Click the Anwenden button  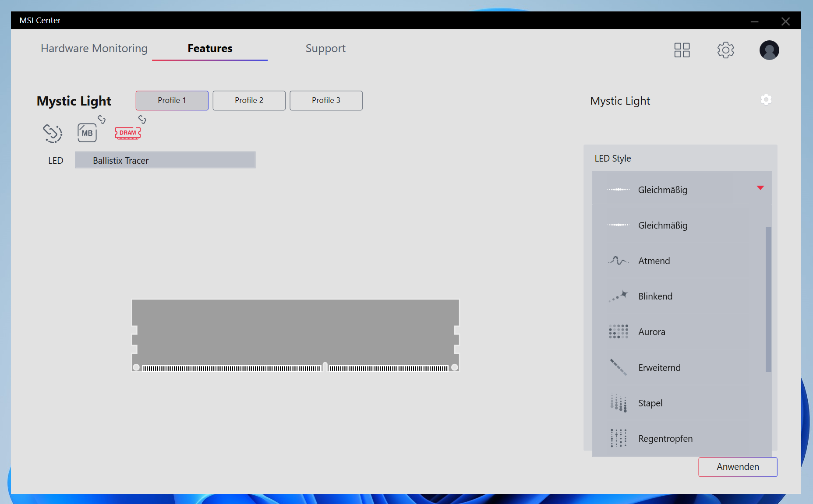coord(738,467)
